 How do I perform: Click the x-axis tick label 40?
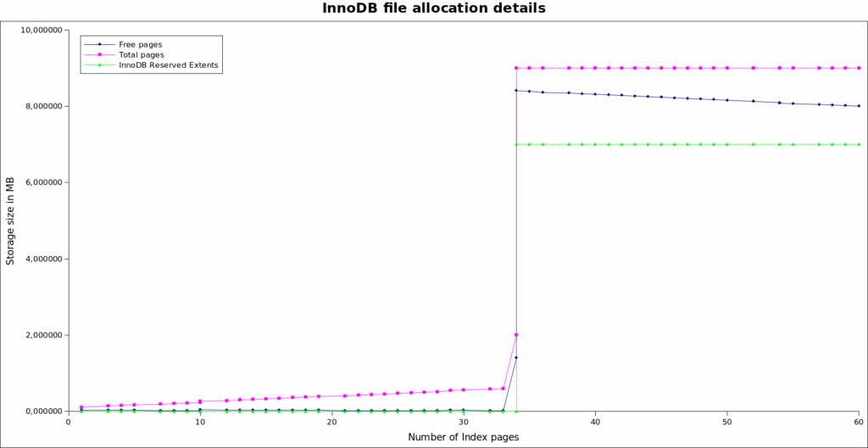595,422
